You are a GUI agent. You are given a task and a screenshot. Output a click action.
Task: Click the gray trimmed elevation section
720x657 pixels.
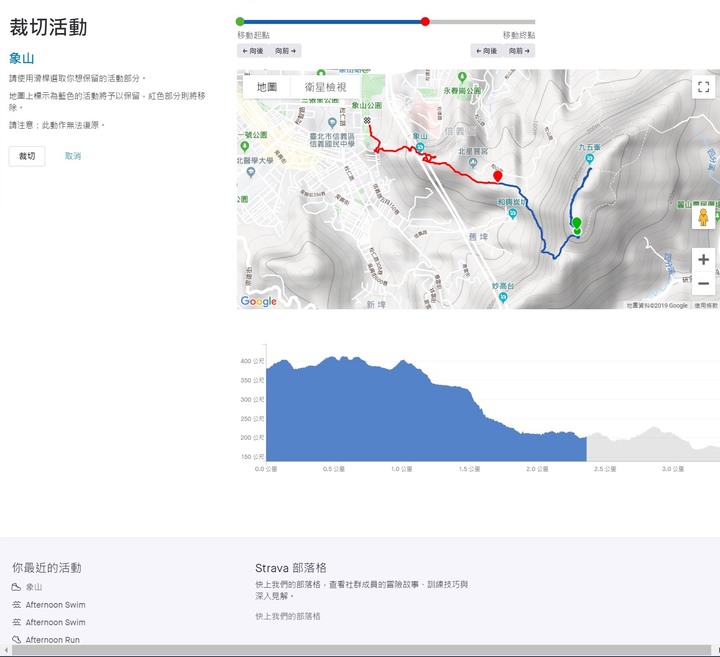pyautogui.click(x=653, y=445)
